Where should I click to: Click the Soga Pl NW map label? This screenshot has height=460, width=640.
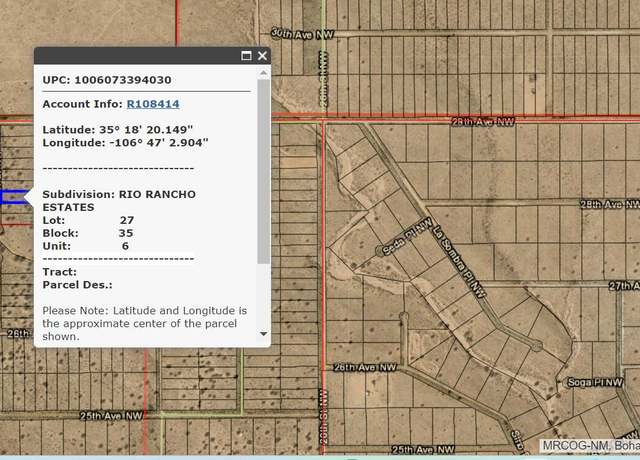(595, 382)
